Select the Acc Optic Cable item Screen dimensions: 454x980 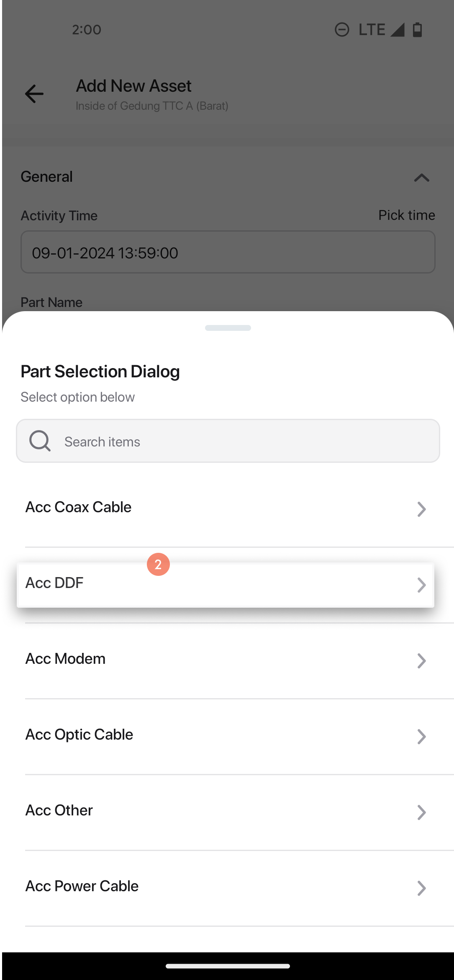click(228, 736)
